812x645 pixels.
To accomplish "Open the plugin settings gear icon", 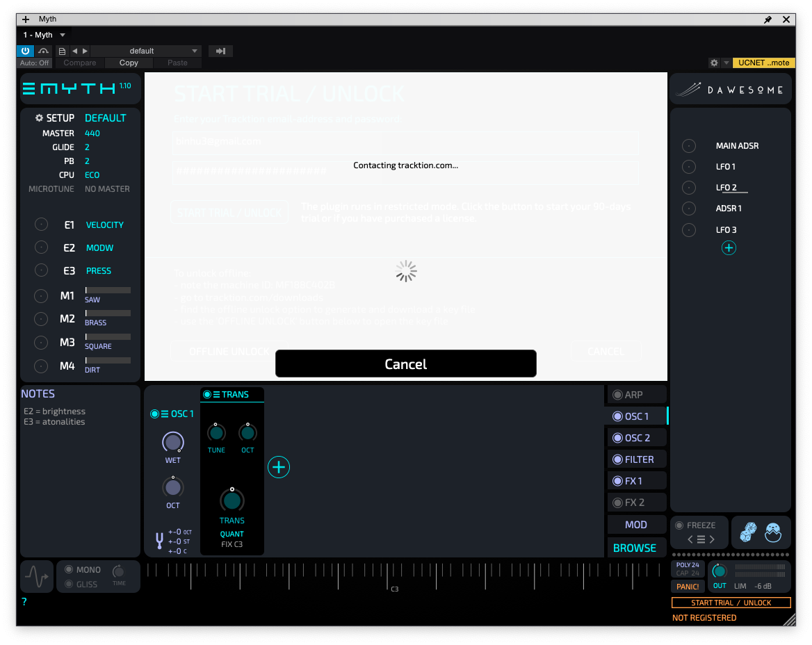I will tap(714, 63).
